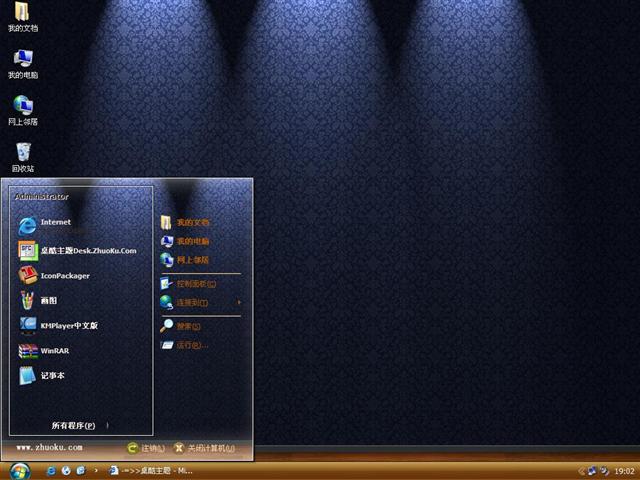640x480 pixels.
Task: Open 搜索(S) search from start menu
Action: (x=180, y=326)
